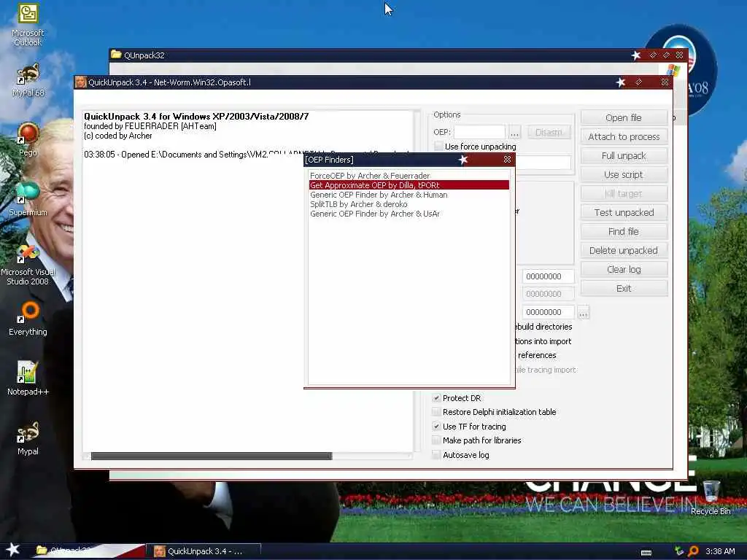747x560 pixels.
Task: Click the 3:38 AM clock in tray
Action: (x=720, y=551)
